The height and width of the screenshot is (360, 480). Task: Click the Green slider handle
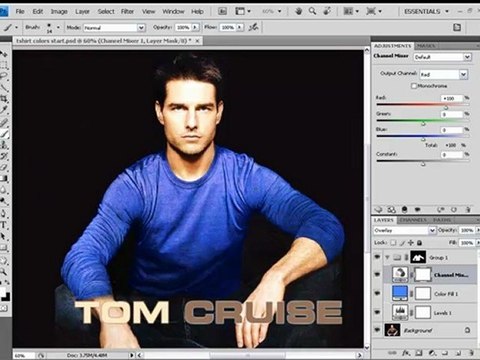(423, 124)
